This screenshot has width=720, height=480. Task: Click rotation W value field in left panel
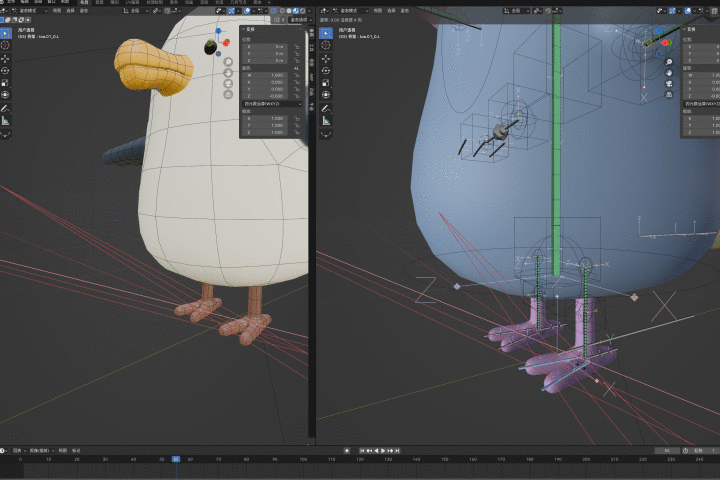click(267, 75)
